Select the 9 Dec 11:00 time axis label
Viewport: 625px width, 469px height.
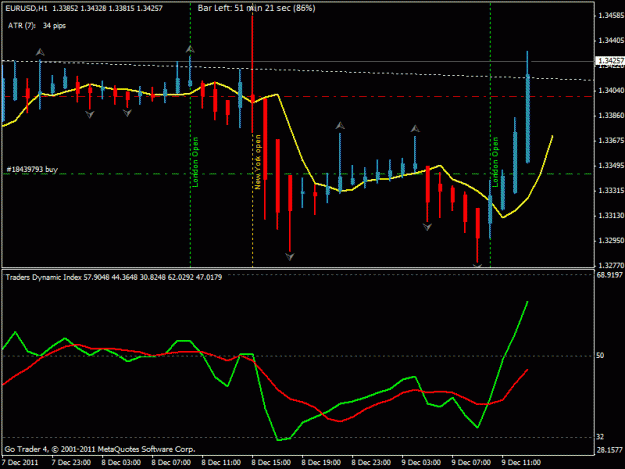521,463
